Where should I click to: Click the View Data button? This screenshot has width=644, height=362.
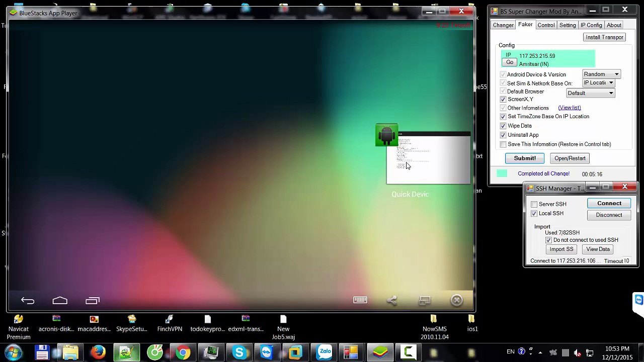pyautogui.click(x=598, y=249)
